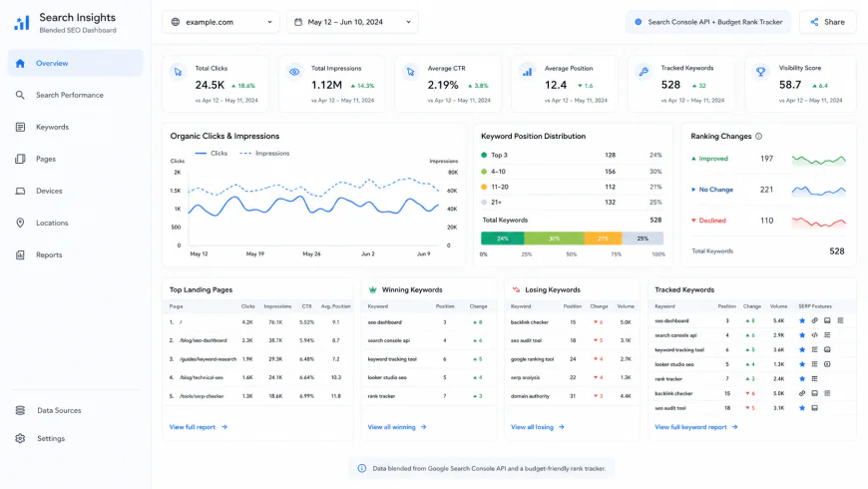Click 'serp analysis' in Losing Keywords
This screenshot has height=489, width=868.
pos(525,377)
